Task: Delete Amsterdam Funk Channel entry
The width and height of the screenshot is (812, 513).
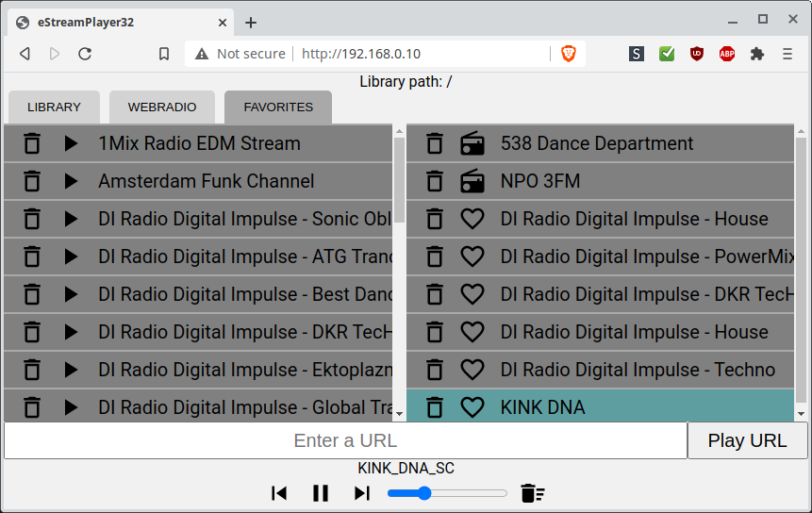Action: (x=32, y=181)
